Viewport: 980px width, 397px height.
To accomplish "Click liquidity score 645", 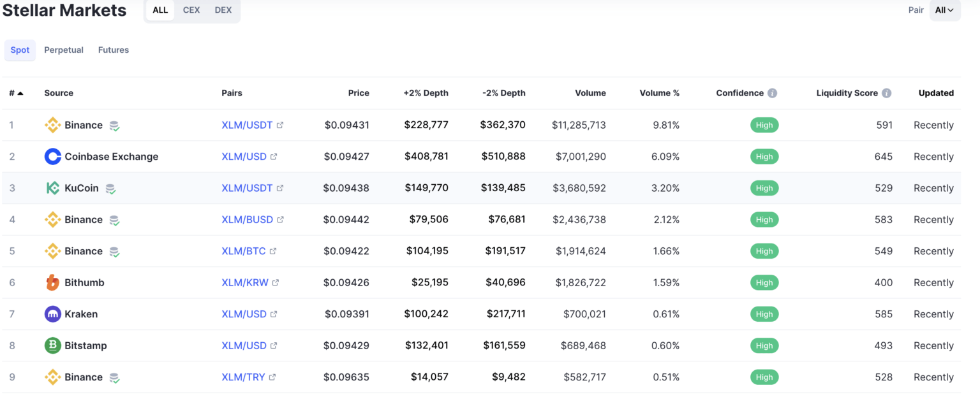I will coord(884,157).
